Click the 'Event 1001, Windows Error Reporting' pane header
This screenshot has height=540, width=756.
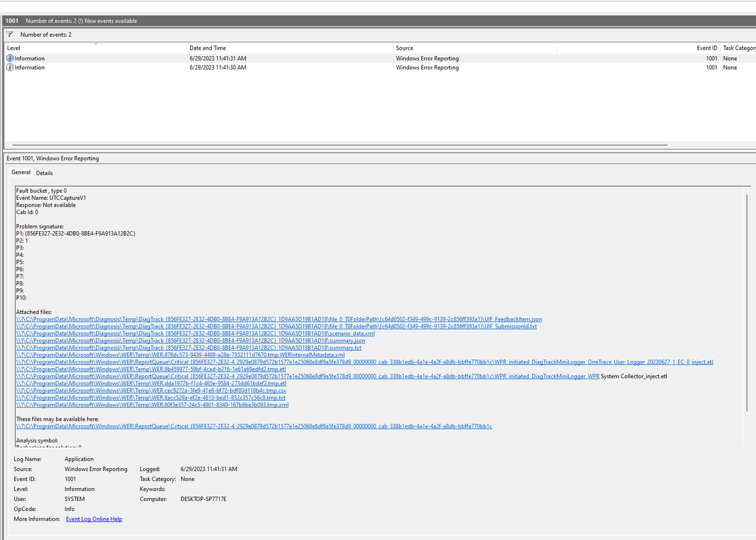[x=52, y=158]
